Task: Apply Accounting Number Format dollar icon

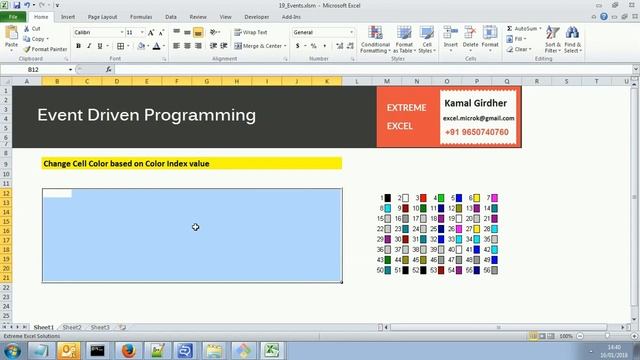Action: pyautogui.click(x=298, y=46)
